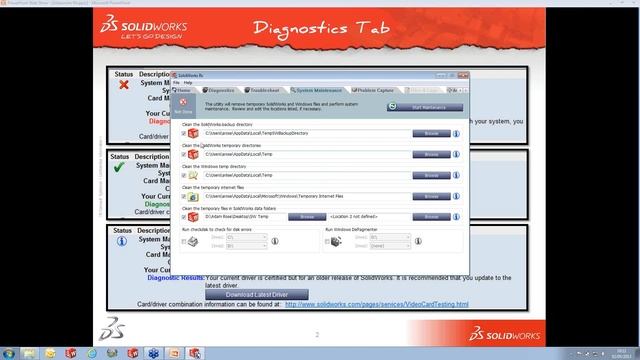Enable Run Windows Defragmenter checkbox

pyautogui.click(x=327, y=242)
